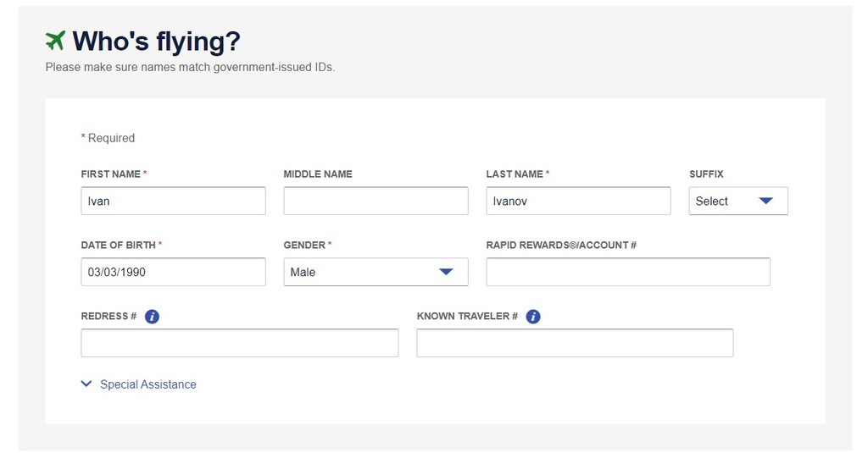Image resolution: width=868 pixels, height=453 pixels.
Task: Select the Last Name field with Ivanov
Action: pos(578,201)
